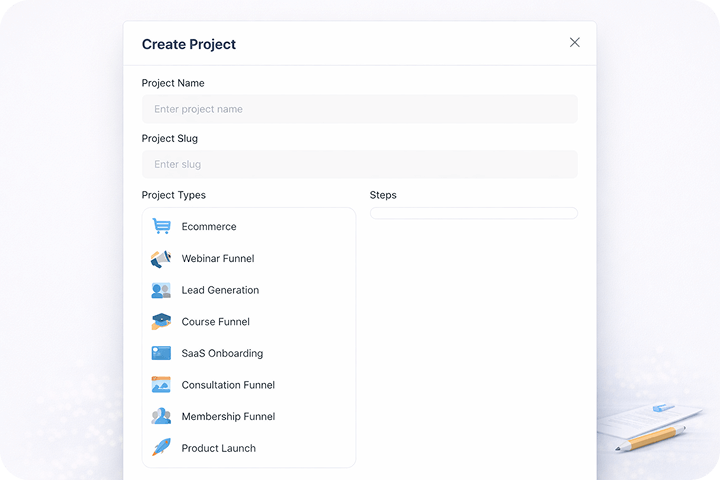Select Consultation Funnel label in list
This screenshot has height=480, width=720.
(228, 385)
